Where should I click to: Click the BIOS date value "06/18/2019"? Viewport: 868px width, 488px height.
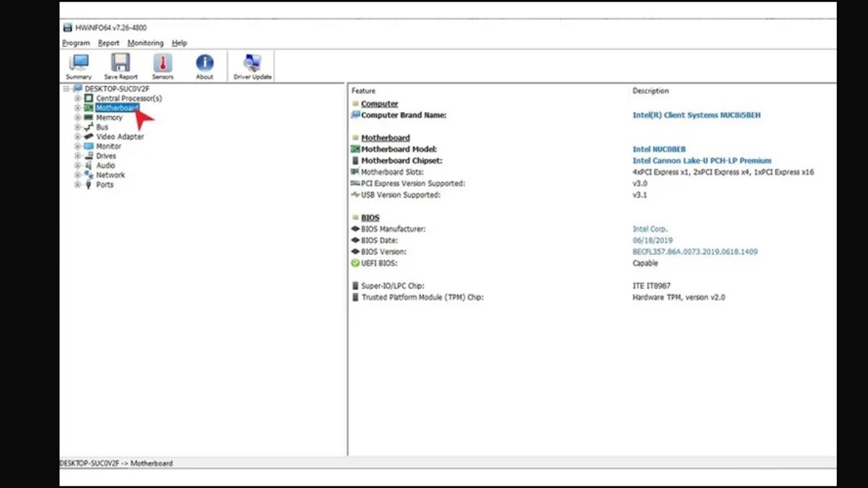653,241
